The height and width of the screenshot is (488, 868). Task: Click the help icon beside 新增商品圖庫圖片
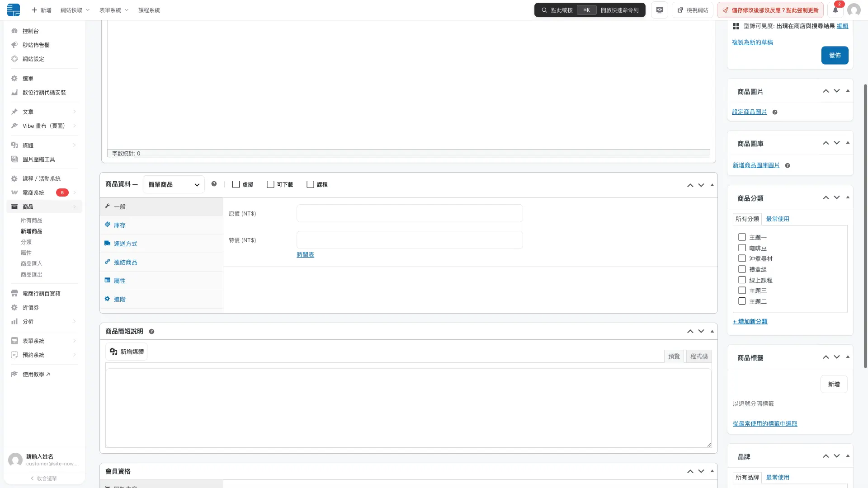788,165
